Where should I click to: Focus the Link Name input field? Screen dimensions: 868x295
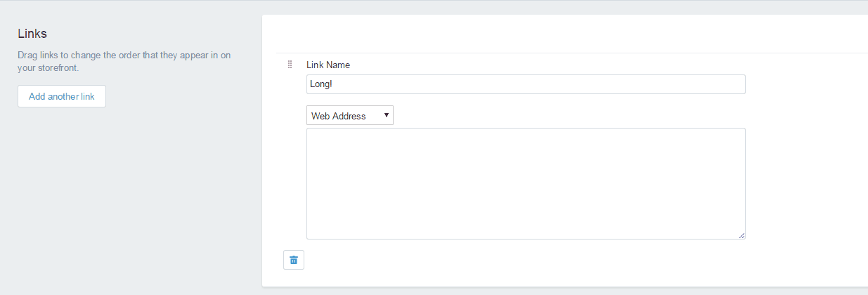[526, 84]
